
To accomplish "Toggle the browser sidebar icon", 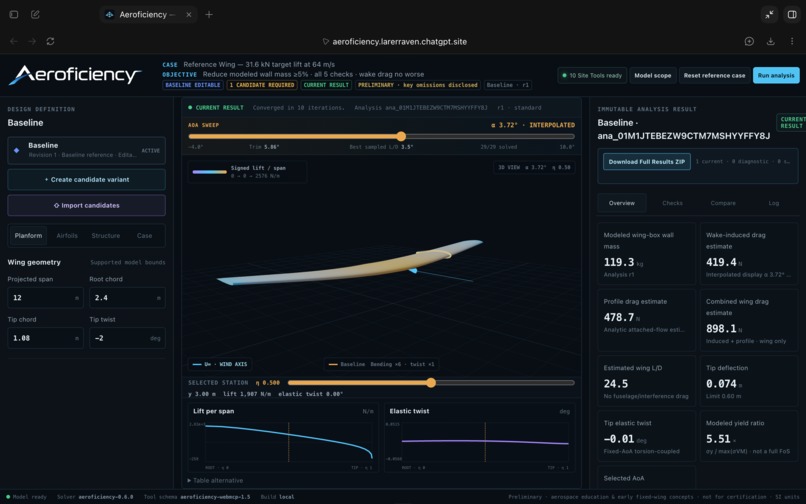I will pos(14,14).
